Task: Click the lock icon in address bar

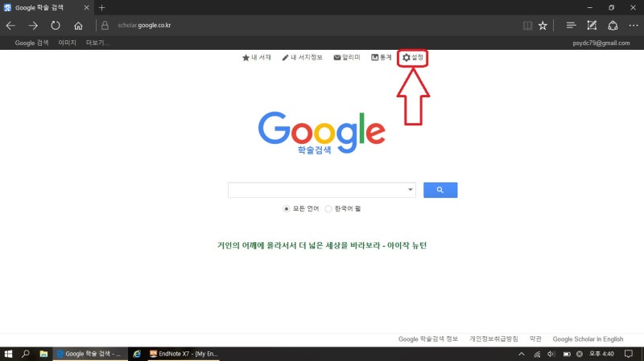Action: (x=105, y=26)
